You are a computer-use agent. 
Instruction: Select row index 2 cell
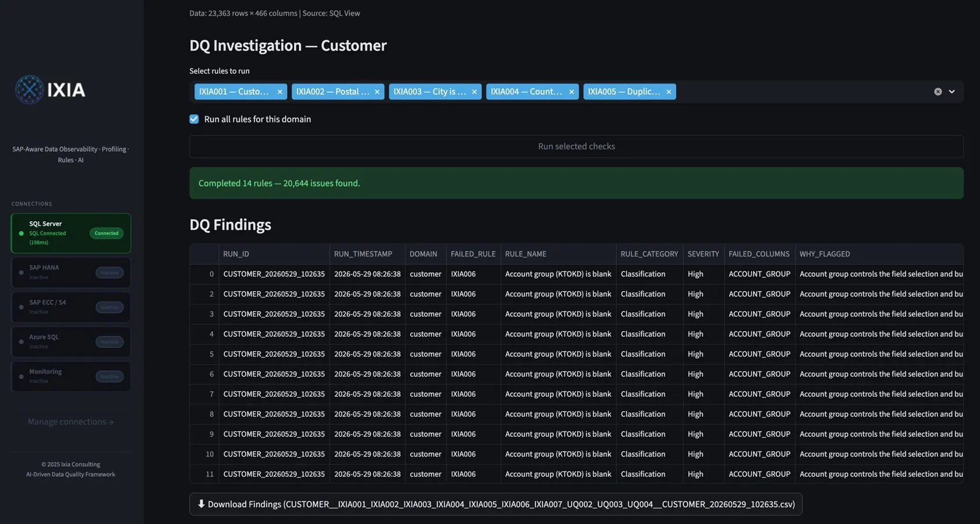click(x=204, y=294)
